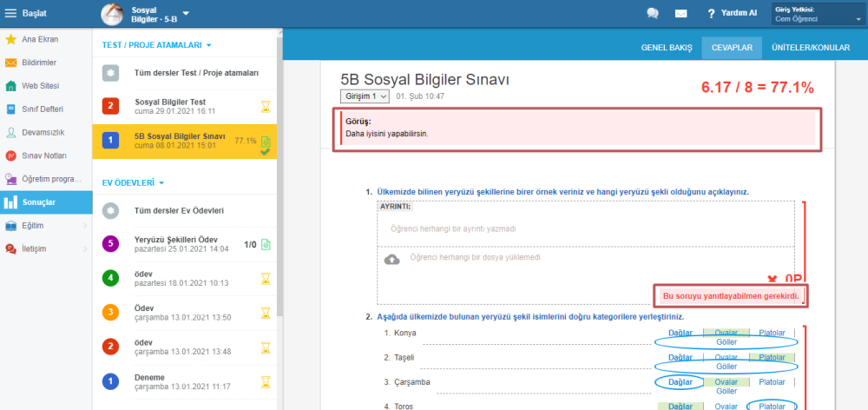
Task: Open chat bubbles icon in top bar
Action: click(x=653, y=13)
